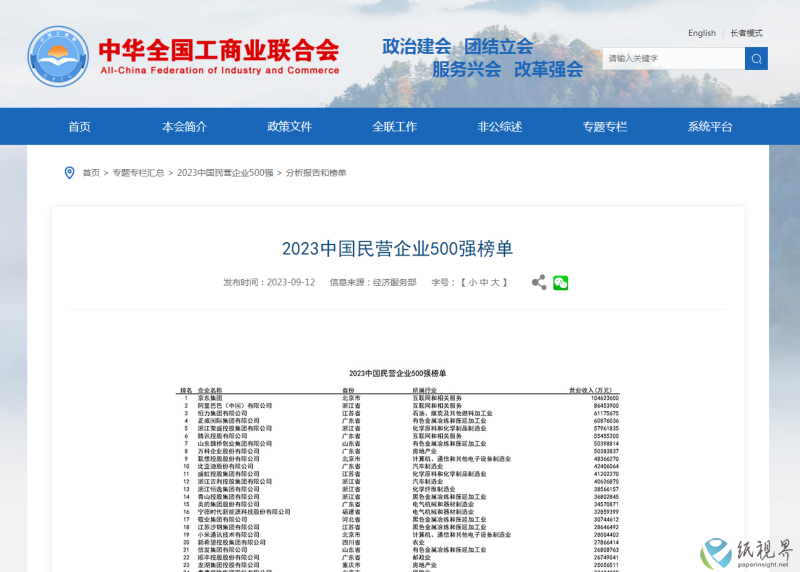
Task: Click row 15 美的集团股份有限公司
Action: coord(229,504)
